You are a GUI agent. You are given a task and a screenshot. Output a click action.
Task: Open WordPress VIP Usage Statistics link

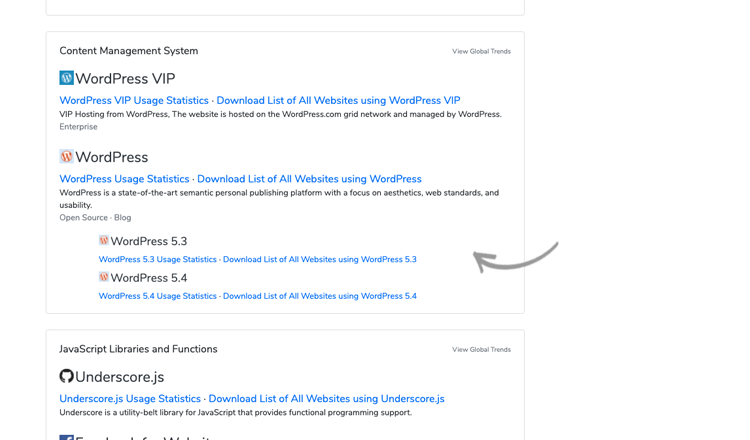(x=134, y=100)
